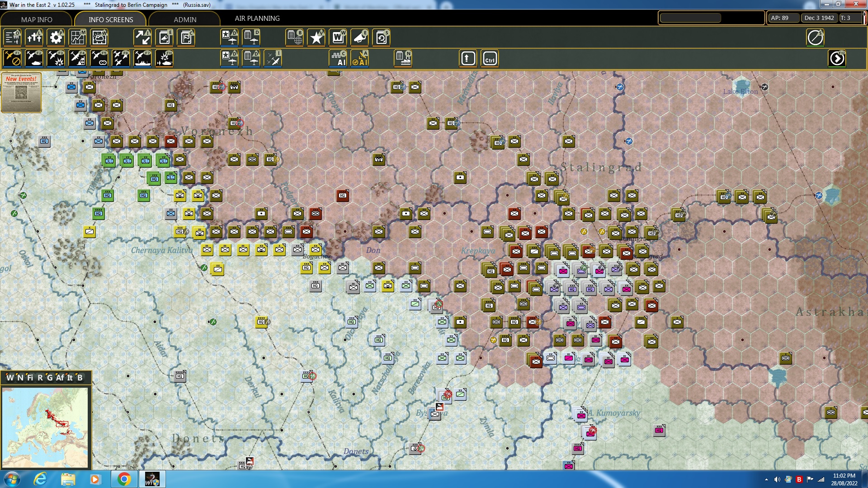Click the compass S button at top right
The height and width of the screenshot is (488, 868).
(815, 38)
